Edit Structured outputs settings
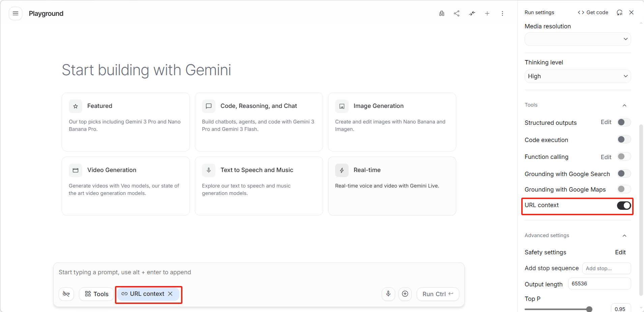 pyautogui.click(x=606, y=122)
